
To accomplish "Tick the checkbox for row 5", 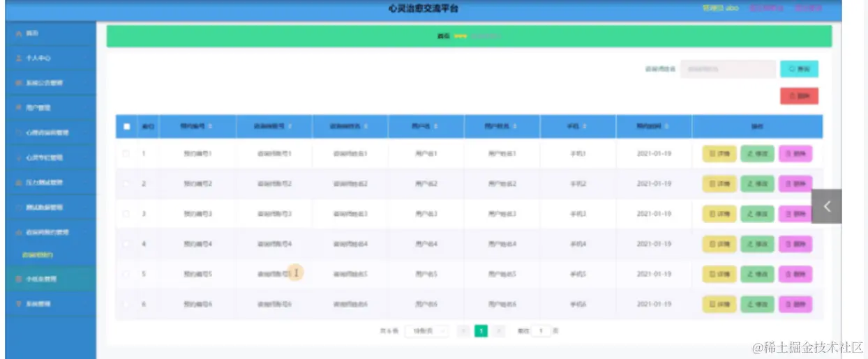I will (x=126, y=275).
